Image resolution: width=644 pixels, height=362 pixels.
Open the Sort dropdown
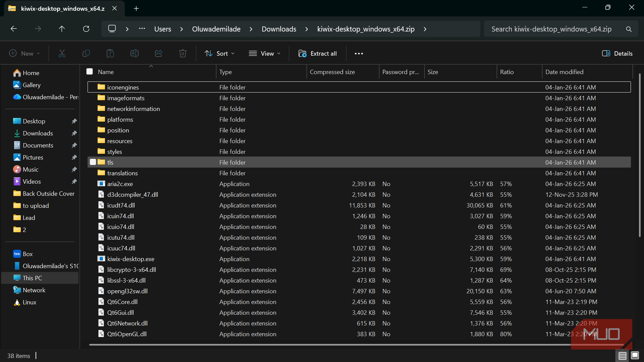tap(220, 53)
